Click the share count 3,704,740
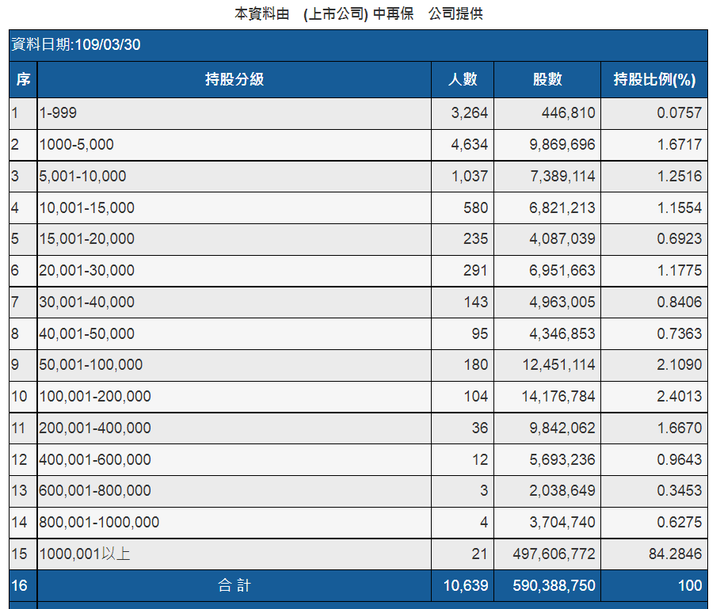This screenshot has height=609, width=720. click(562, 522)
